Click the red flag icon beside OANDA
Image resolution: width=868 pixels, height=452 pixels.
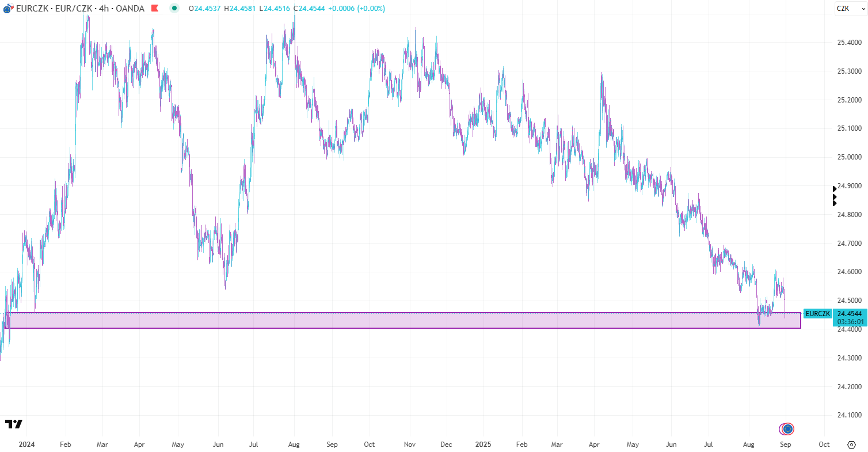coord(154,9)
